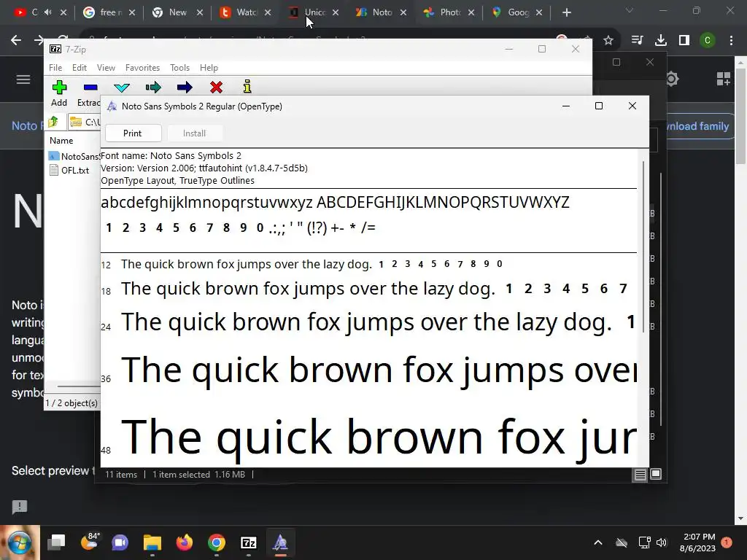Switch to the Google Maps browser tab

[517, 12]
